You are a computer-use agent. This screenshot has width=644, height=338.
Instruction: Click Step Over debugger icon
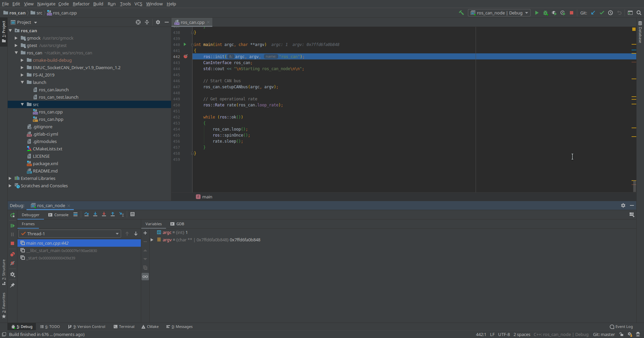pyautogui.click(x=87, y=214)
